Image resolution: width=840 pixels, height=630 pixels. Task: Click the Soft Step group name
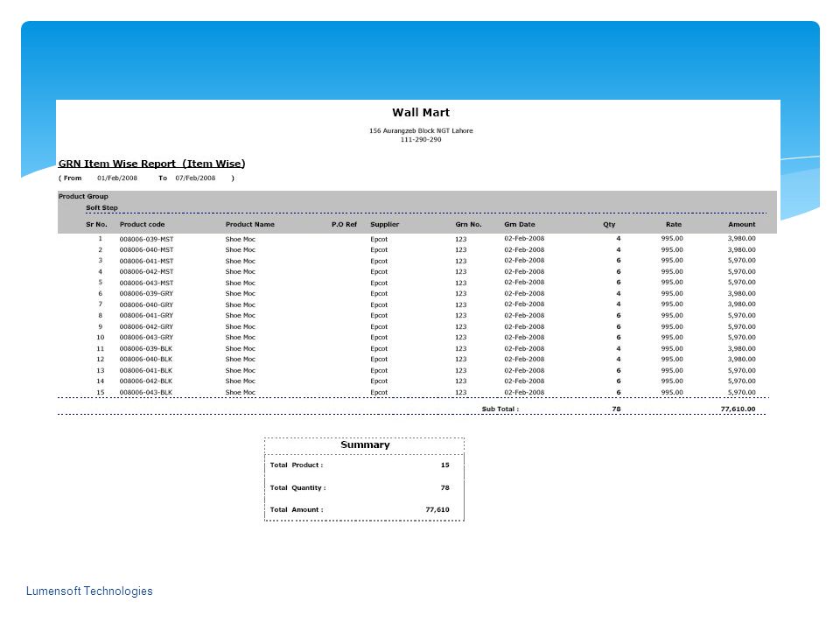(x=101, y=208)
